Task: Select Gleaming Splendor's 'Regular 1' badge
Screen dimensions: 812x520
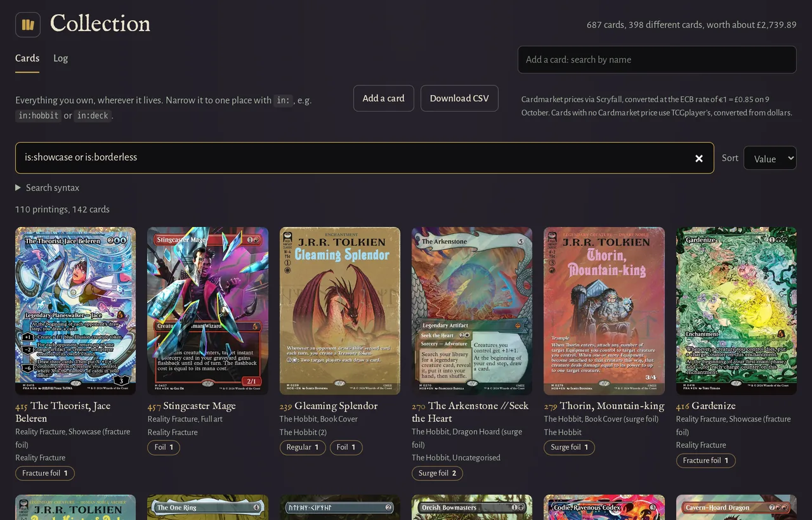Action: (303, 447)
